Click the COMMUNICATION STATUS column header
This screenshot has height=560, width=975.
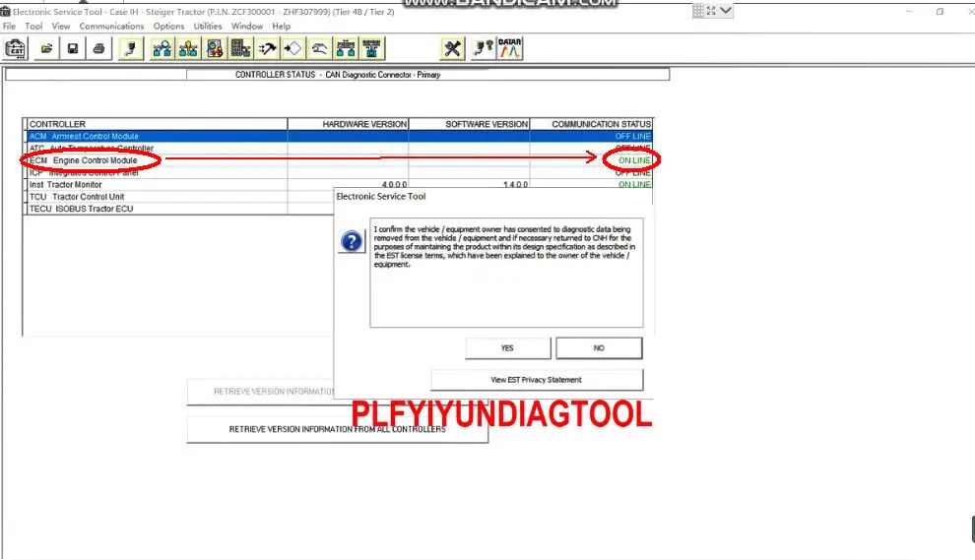591,124
